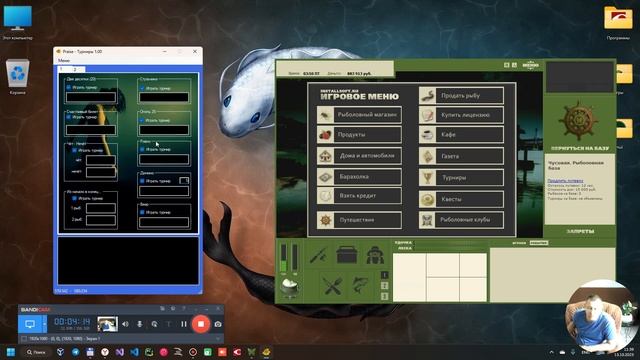640x360 pixels.
Task: Toggle the Bandicam mouse cursor effect icon
Action: pos(154,324)
